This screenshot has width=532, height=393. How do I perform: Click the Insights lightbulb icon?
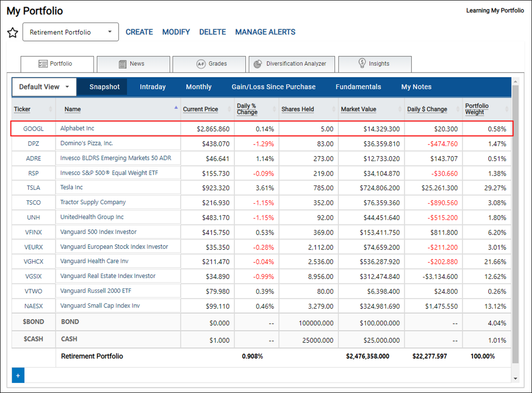(362, 63)
